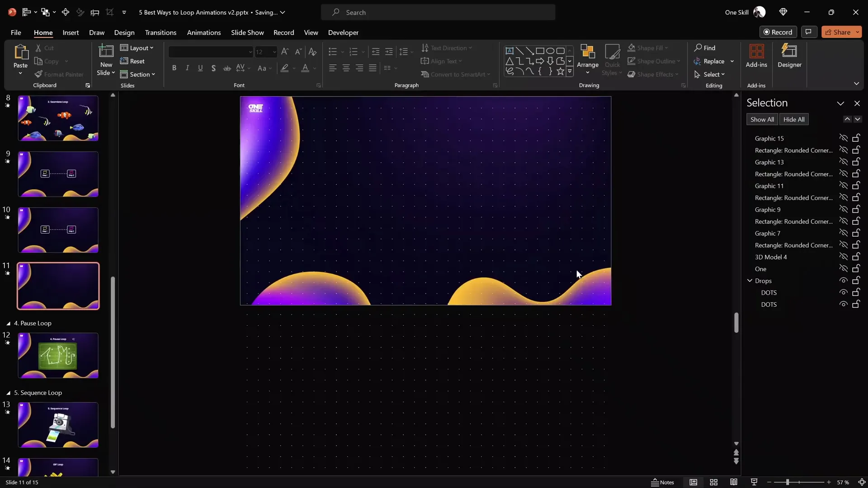
Task: Open the Insert tab
Action: pyautogui.click(x=71, y=33)
